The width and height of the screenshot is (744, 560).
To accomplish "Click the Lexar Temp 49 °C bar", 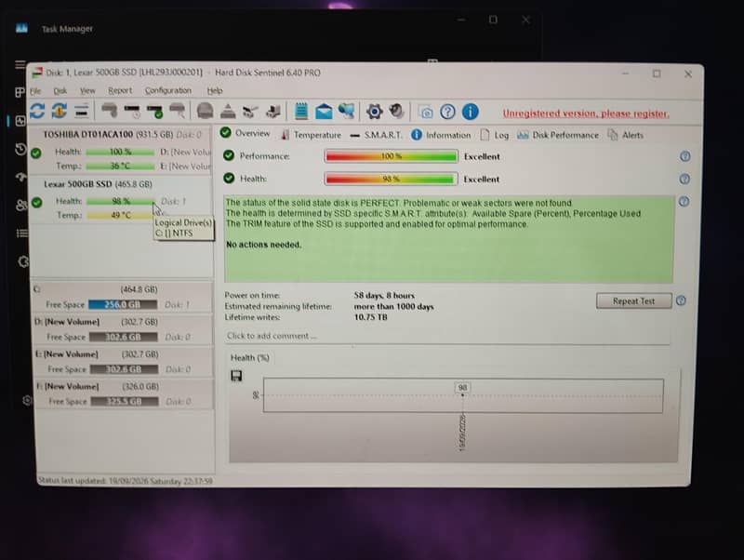I will pos(120,215).
